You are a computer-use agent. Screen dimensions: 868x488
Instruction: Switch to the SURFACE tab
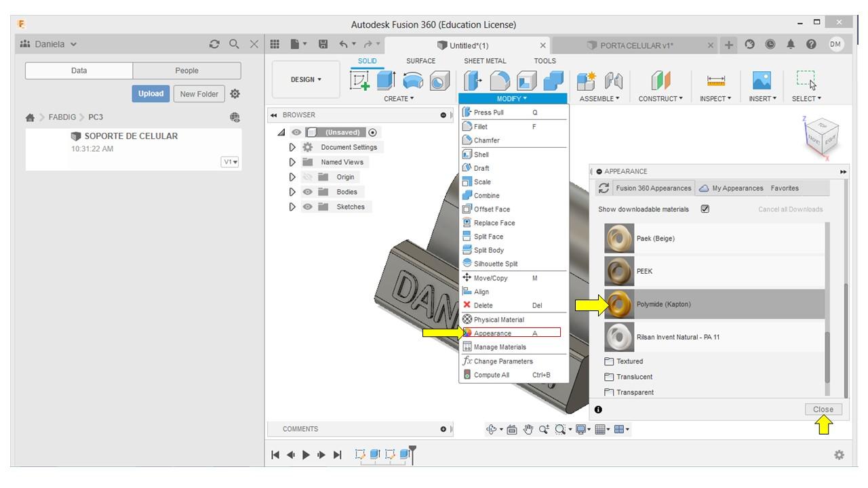click(x=420, y=61)
